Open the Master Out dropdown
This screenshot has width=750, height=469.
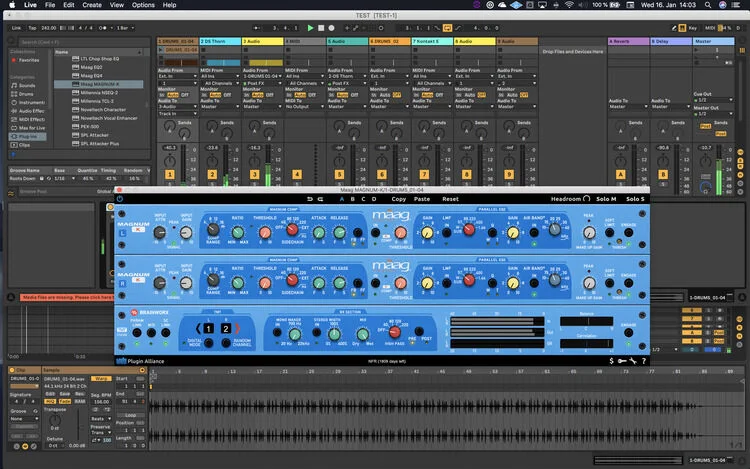coord(713,114)
